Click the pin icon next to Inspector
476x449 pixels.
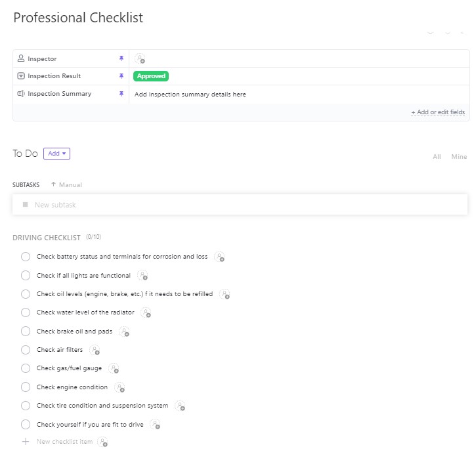coord(121,58)
